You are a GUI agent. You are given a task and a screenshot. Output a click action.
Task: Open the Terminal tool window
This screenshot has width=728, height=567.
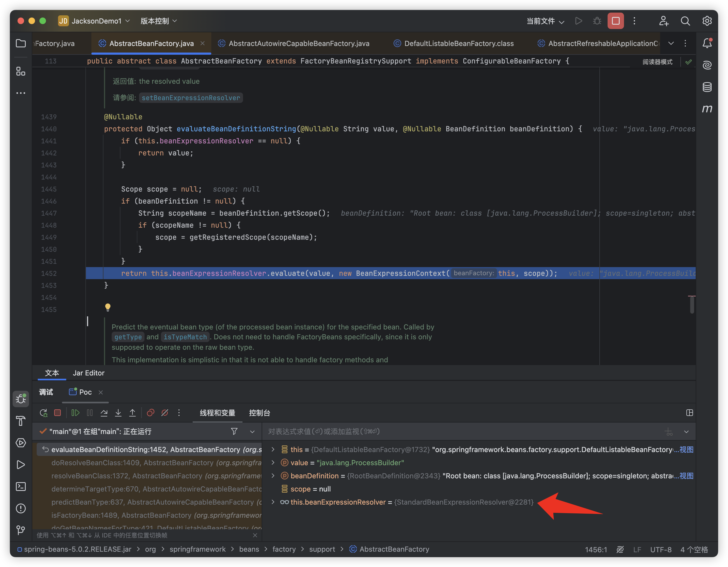click(21, 487)
